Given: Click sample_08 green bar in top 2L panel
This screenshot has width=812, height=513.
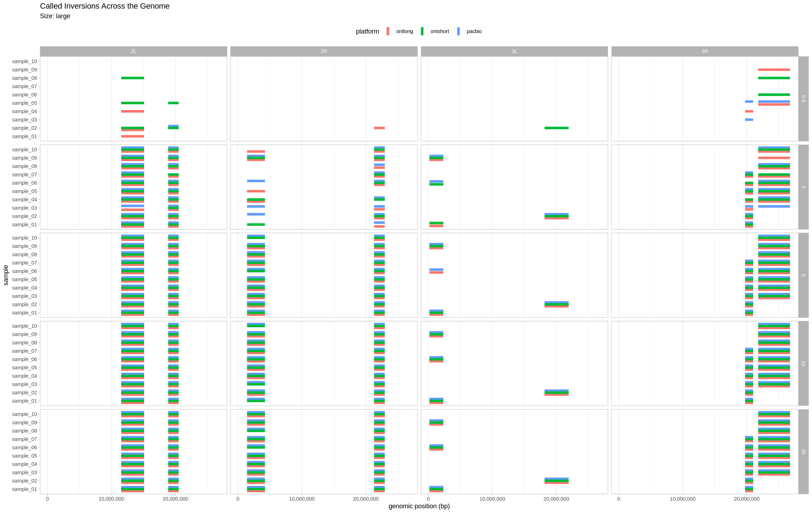Looking at the screenshot, I should tap(132, 78).
